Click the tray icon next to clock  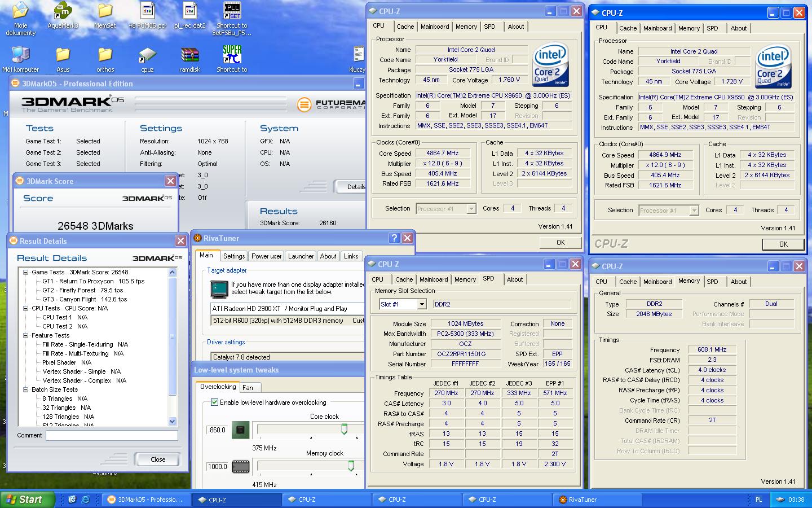pyautogui.click(x=780, y=500)
